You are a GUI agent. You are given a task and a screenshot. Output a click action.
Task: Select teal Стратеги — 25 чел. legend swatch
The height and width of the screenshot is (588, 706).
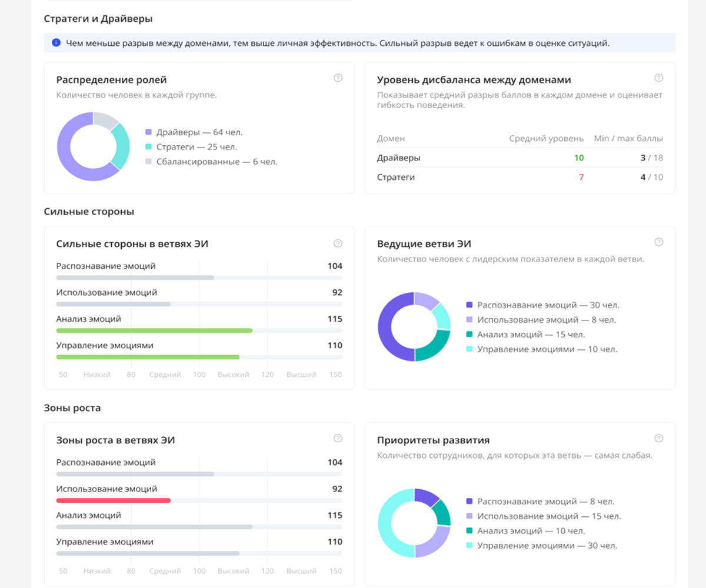148,147
